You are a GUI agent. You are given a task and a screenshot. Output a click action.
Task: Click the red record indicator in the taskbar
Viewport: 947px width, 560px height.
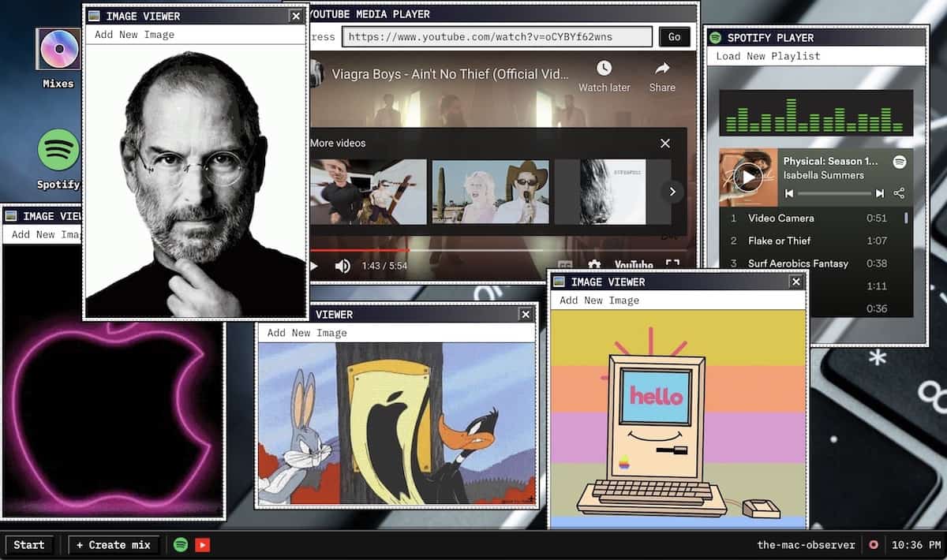pyautogui.click(x=874, y=544)
